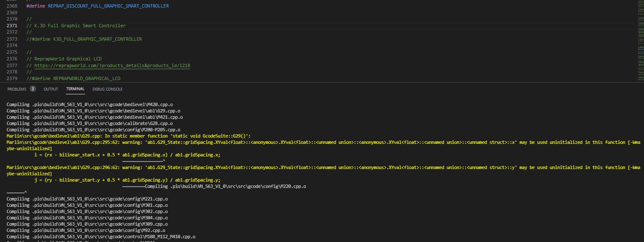Image resolution: width=644 pixels, height=242 pixels.
Task: Click the 'K.3D Full Graphic Smart Controller' comment
Action: tap(75, 26)
